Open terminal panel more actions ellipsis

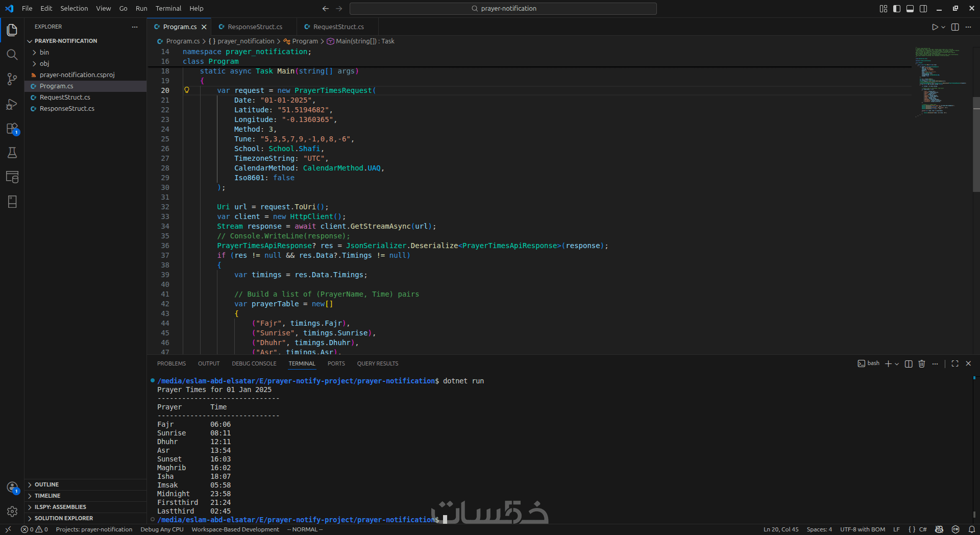pos(935,363)
